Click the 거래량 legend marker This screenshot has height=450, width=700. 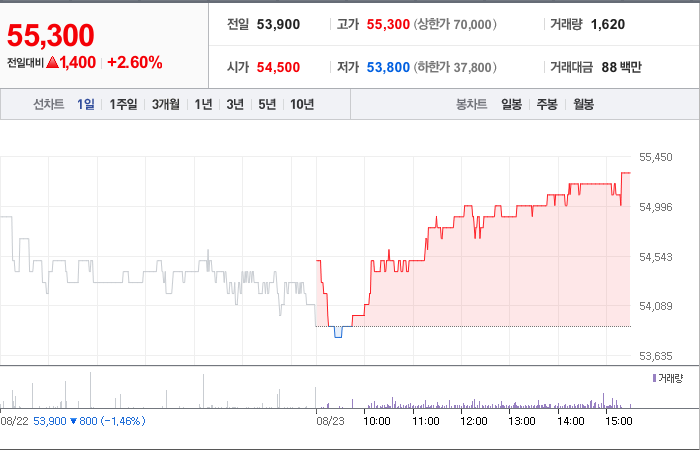tap(654, 379)
